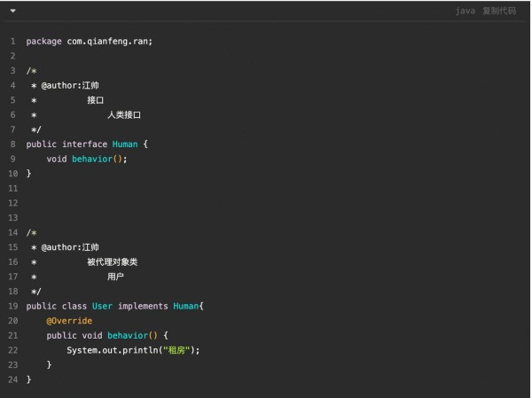Click the 复制代码 copy code button

click(499, 11)
